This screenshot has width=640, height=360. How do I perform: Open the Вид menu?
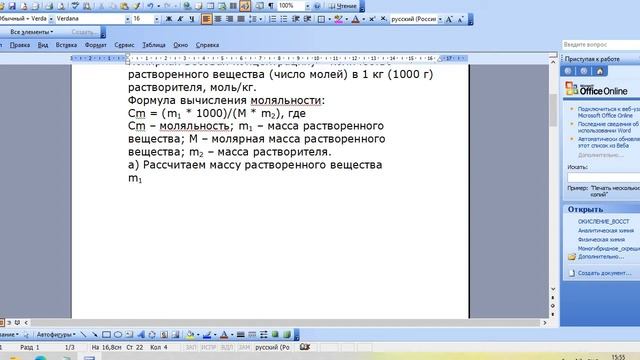click(x=43, y=45)
